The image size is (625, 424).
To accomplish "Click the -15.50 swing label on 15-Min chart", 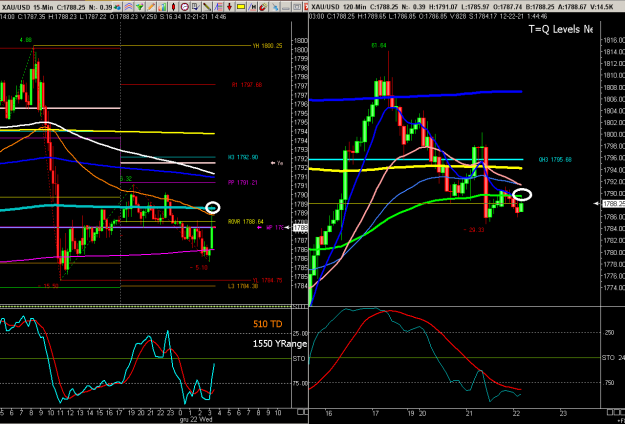I will tap(46, 286).
